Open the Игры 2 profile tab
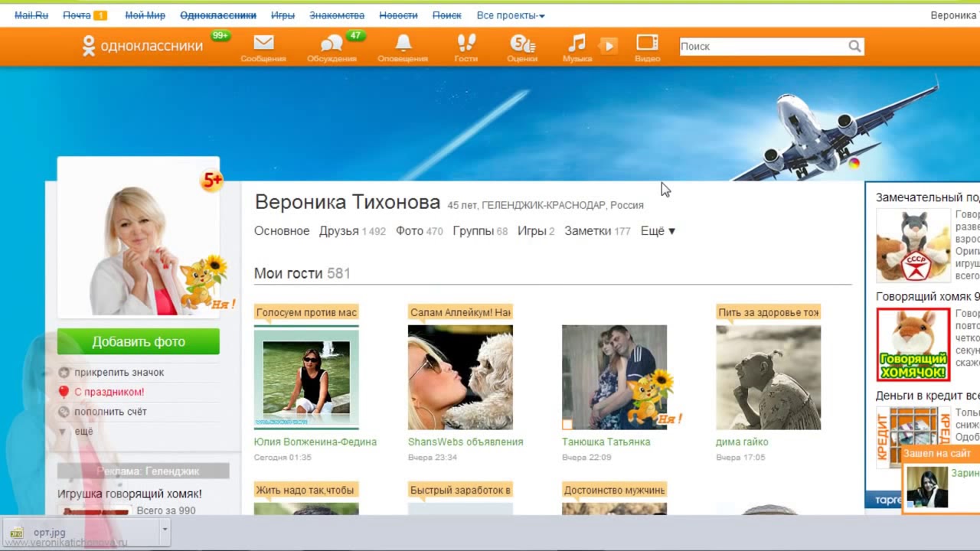This screenshot has height=551, width=980. tap(536, 231)
